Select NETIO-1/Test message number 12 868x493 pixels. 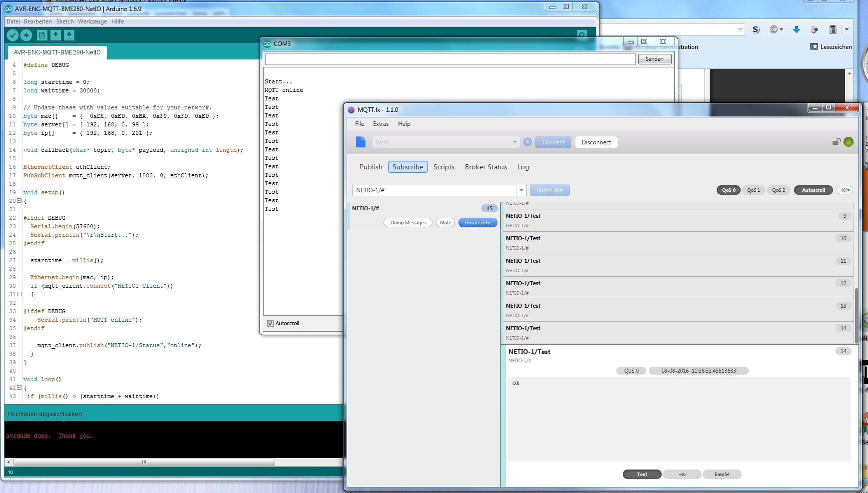pyautogui.click(x=678, y=288)
